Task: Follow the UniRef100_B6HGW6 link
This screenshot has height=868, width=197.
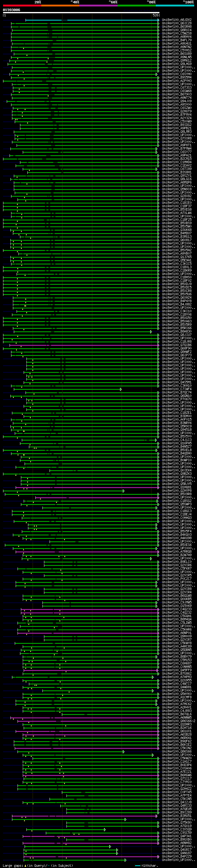Action: point(177,775)
